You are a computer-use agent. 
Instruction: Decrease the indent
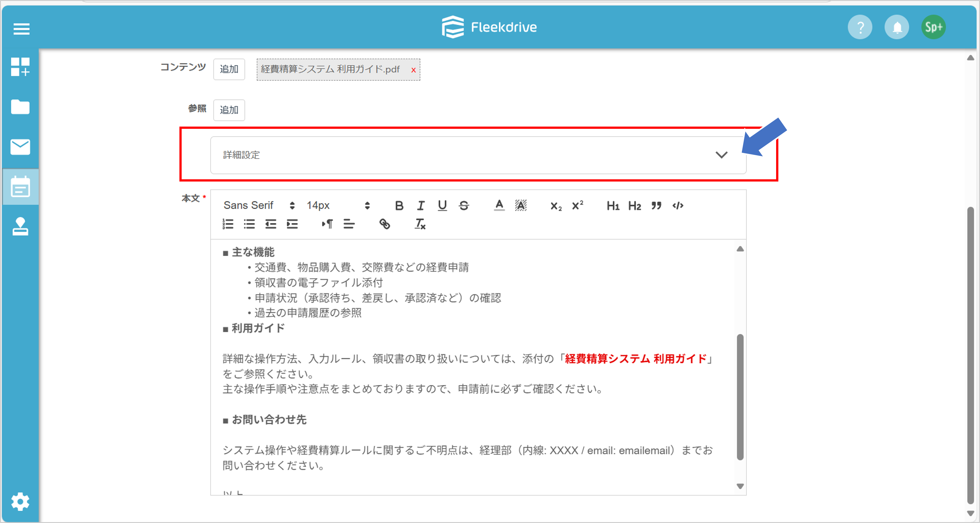tap(271, 224)
